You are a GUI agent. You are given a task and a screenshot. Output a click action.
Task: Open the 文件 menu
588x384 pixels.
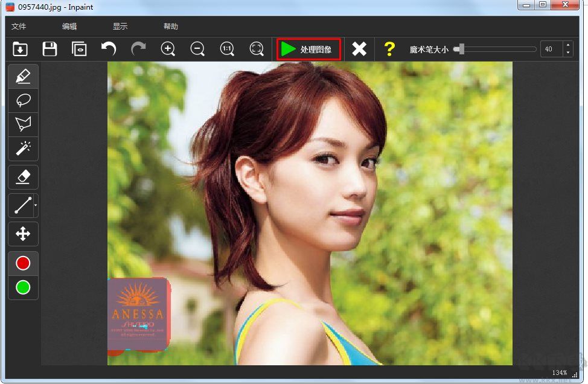18,26
